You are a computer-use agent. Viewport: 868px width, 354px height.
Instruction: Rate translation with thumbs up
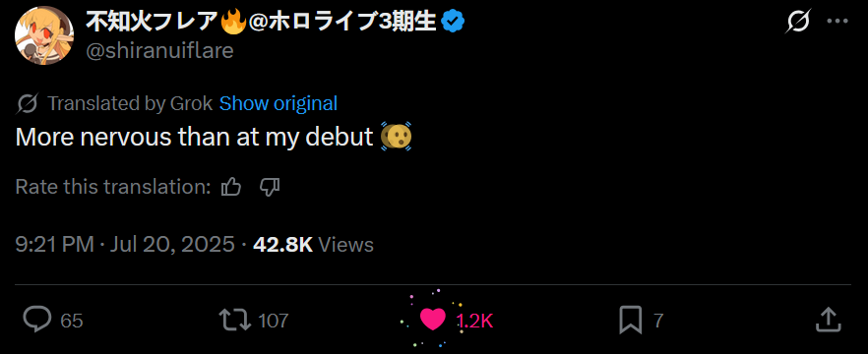click(x=231, y=188)
